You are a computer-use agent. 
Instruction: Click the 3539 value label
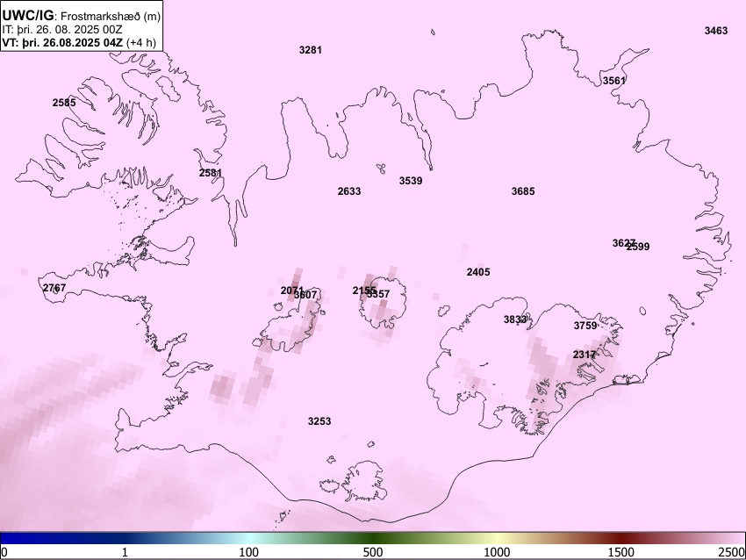coord(411,181)
